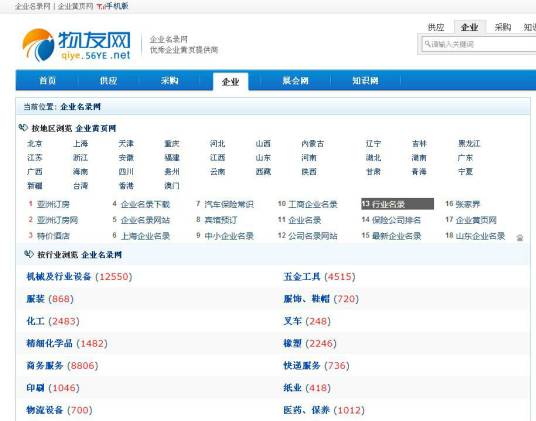Open the 张家界 link
This screenshot has width=536, height=421.
[468, 204]
